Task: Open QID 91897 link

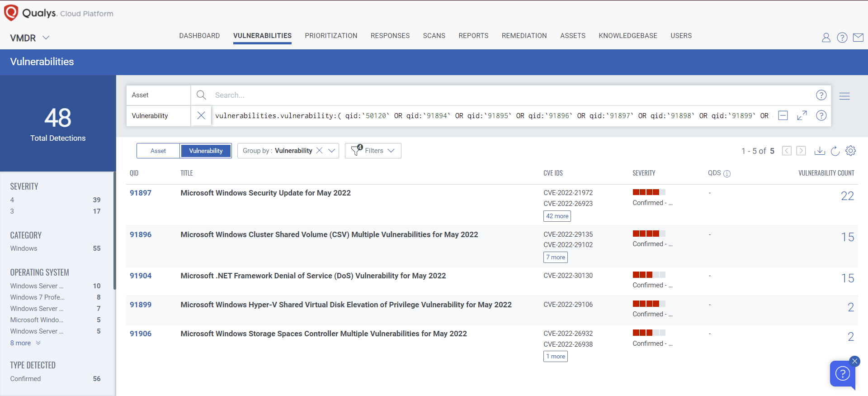Action: click(x=141, y=193)
